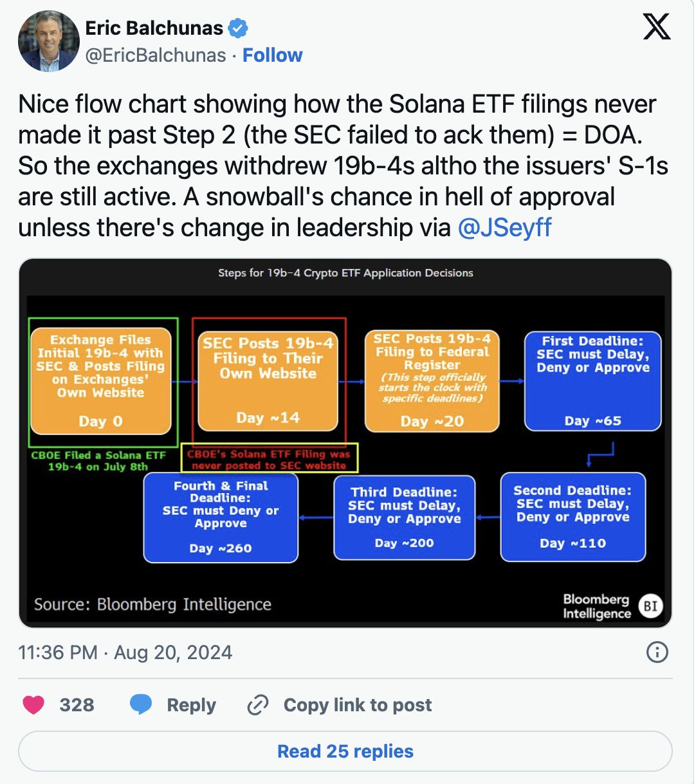The width and height of the screenshot is (696, 784).
Task: Click the green Day 0 flowchart box
Action: [x=103, y=381]
